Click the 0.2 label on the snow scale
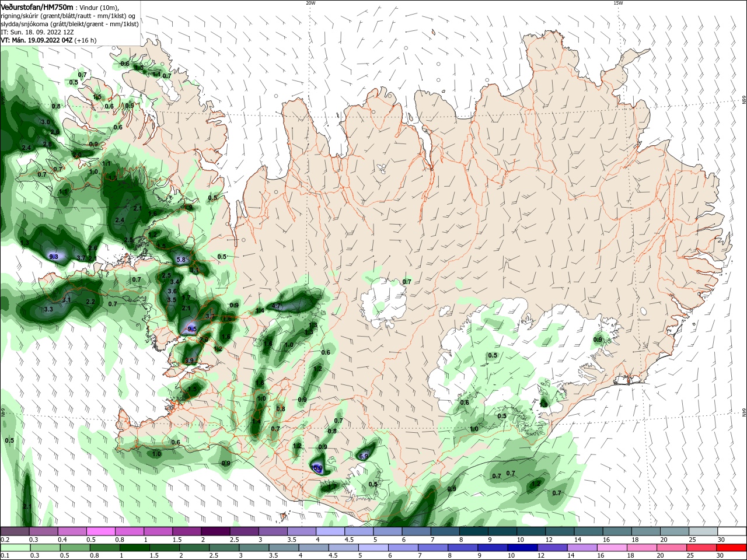The width and height of the screenshot is (747, 560). click(x=5, y=540)
